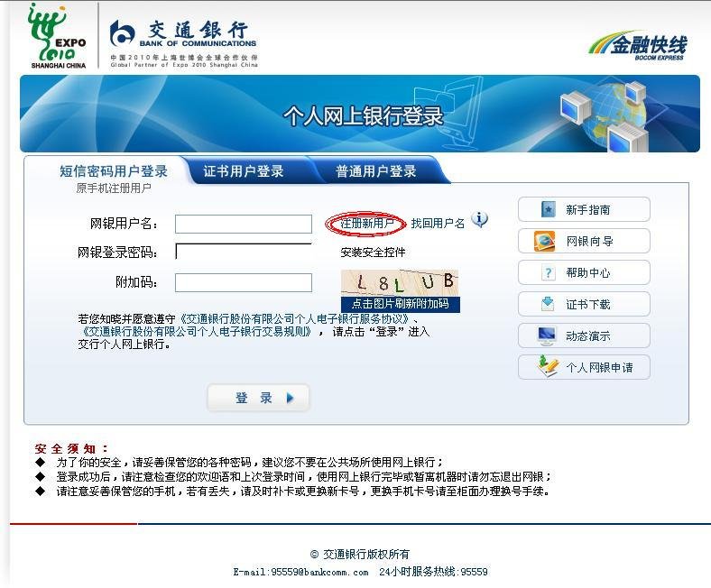The width and height of the screenshot is (711, 588).
Task: Click the 网银登录密码 input field
Action: (x=244, y=252)
